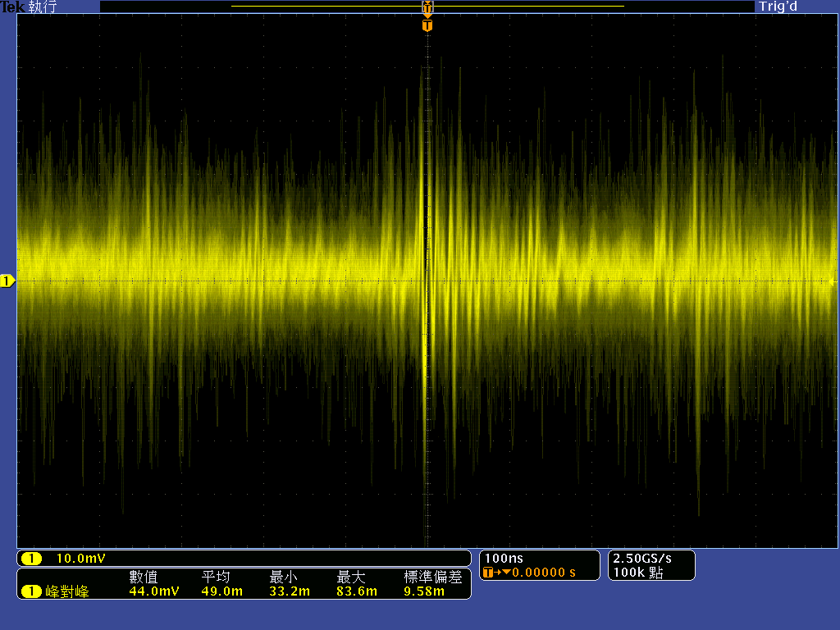Image resolution: width=840 pixels, height=630 pixels.
Task: Select the 10.0mV vertical scale readout
Action: tap(80, 559)
